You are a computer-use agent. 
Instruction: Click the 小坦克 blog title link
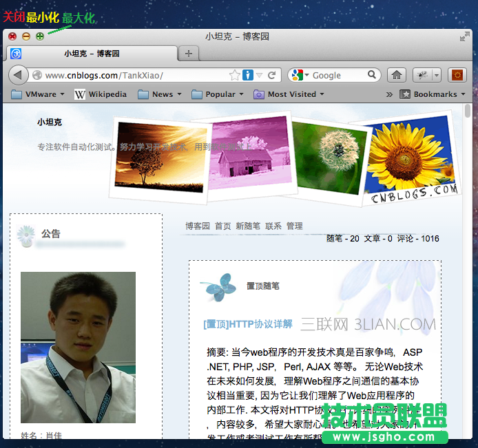pyautogui.click(x=50, y=122)
